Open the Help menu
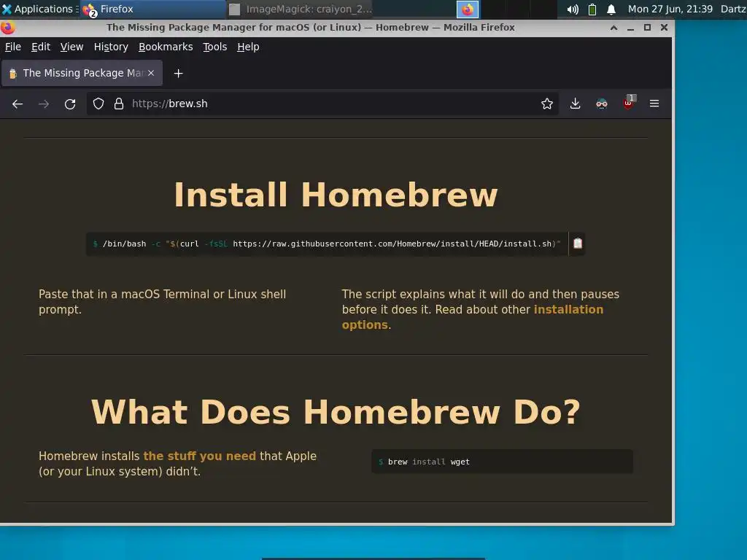This screenshot has width=747, height=560. click(248, 47)
